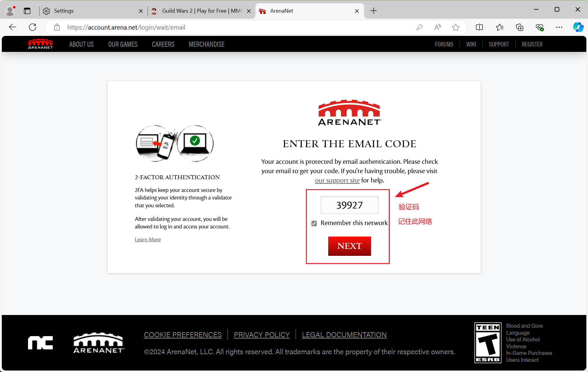
Task: Open the saved passwords key icon
Action: tap(419, 27)
